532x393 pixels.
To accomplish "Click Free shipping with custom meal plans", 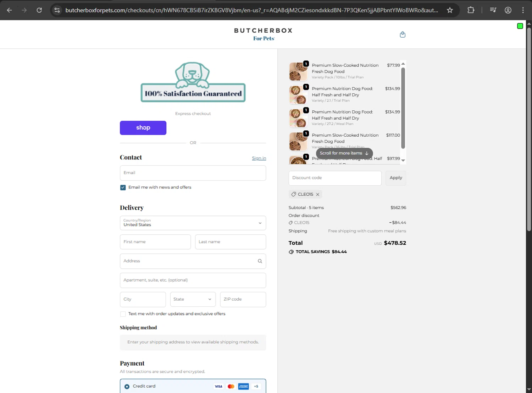I will tap(367, 231).
